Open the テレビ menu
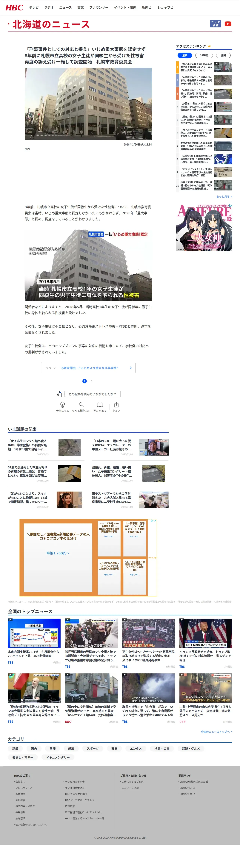The image size is (240, 868). [x=34, y=7]
